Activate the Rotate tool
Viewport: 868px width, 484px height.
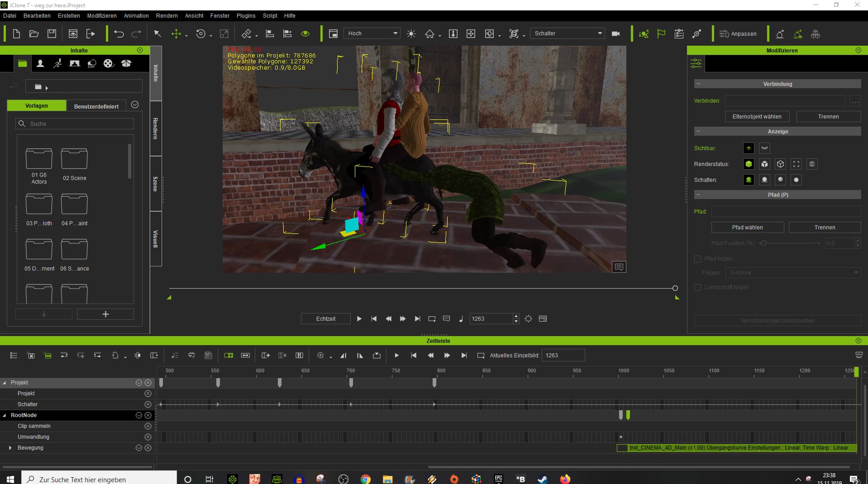click(x=201, y=34)
